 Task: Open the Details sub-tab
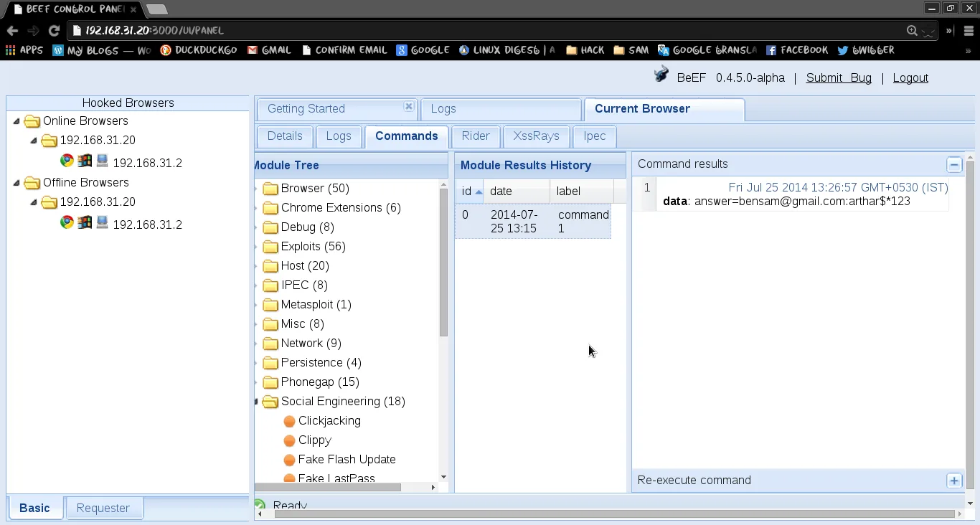(285, 136)
